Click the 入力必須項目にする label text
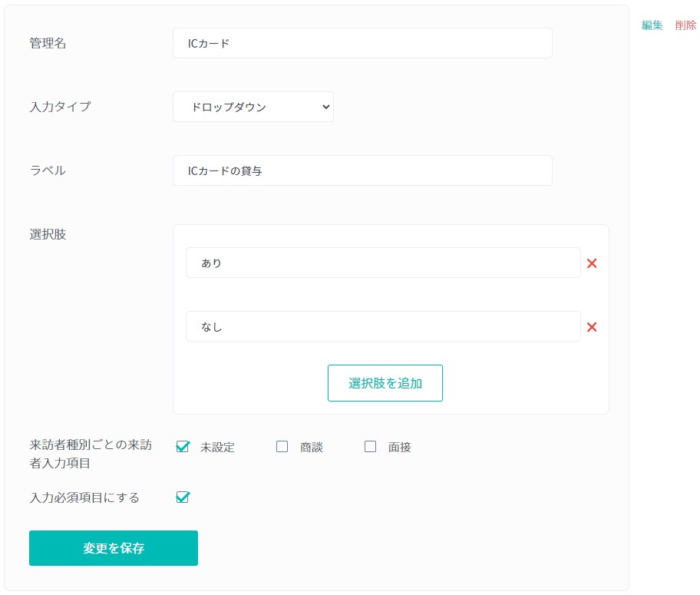 (84, 497)
